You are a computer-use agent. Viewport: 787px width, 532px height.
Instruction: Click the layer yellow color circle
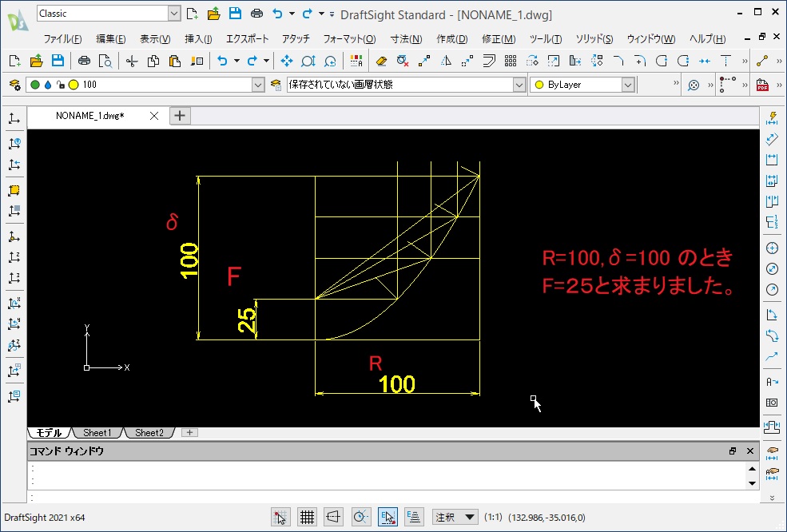74,85
